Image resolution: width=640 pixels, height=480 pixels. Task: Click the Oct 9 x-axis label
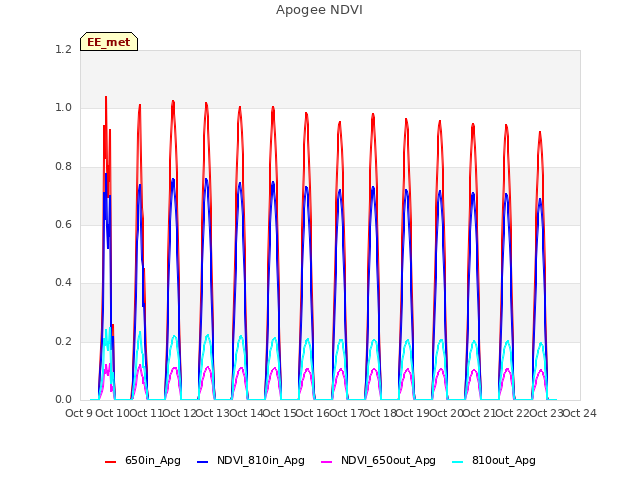point(79,413)
